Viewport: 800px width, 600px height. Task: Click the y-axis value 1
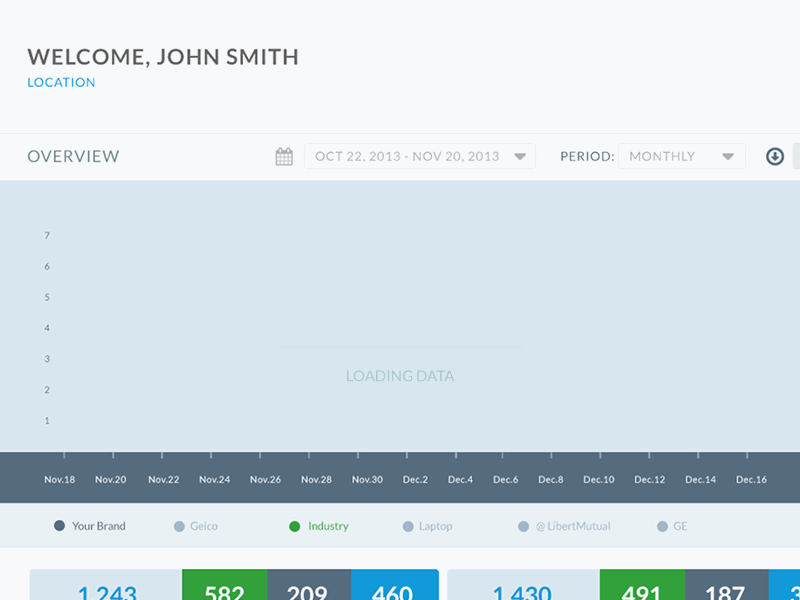(47, 421)
